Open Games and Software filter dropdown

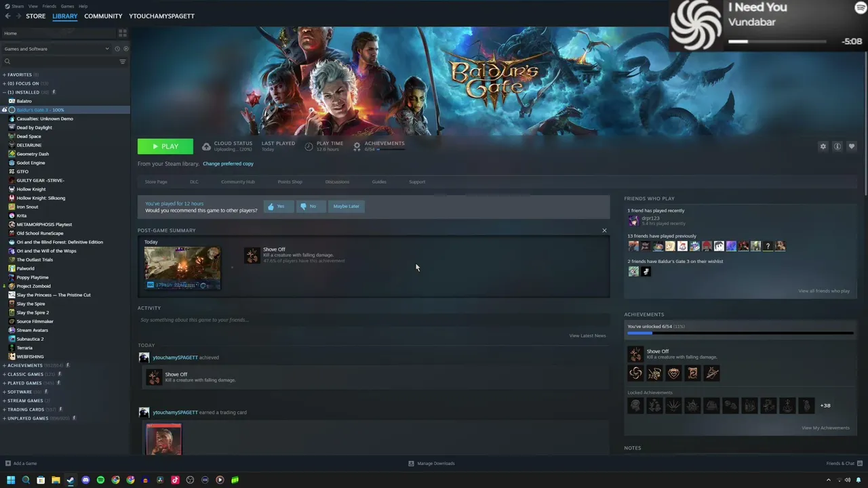(x=56, y=49)
